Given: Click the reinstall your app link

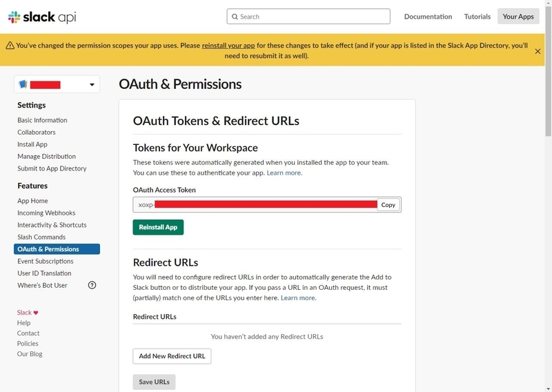Looking at the screenshot, I should coord(228,46).
